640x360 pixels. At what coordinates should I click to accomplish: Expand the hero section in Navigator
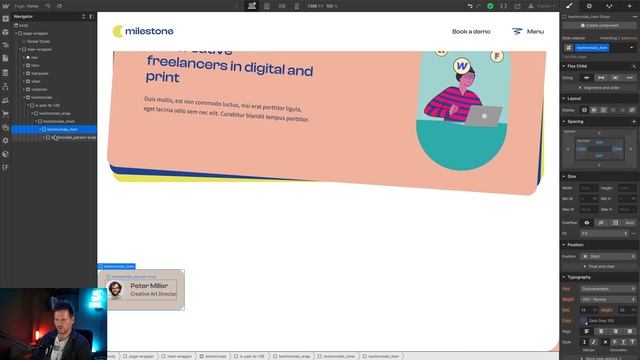[24, 65]
